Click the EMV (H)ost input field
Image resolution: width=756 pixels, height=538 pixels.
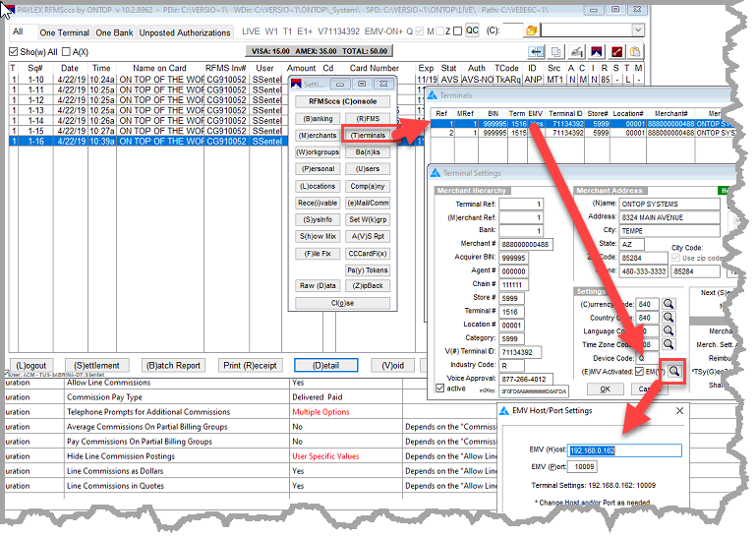tap(625, 450)
